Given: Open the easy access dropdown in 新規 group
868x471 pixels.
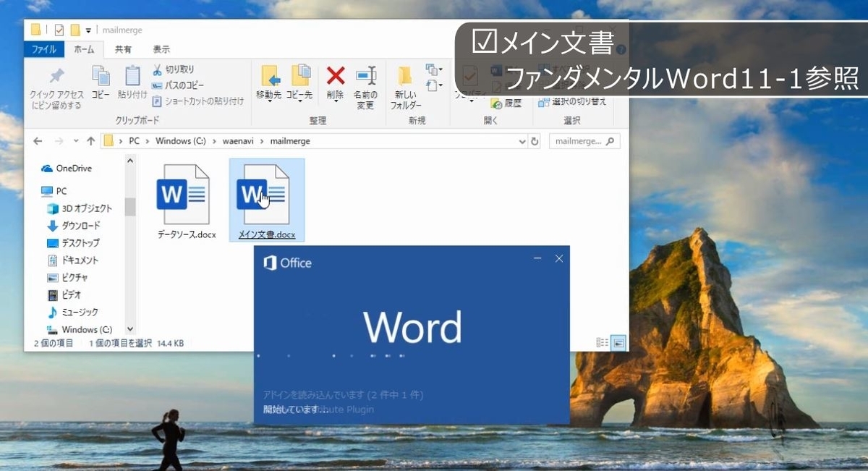Looking at the screenshot, I should pyautogui.click(x=434, y=86).
